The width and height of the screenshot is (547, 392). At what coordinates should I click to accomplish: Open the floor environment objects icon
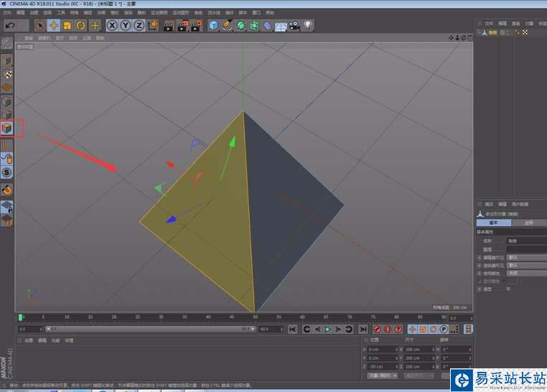[x=281, y=26]
